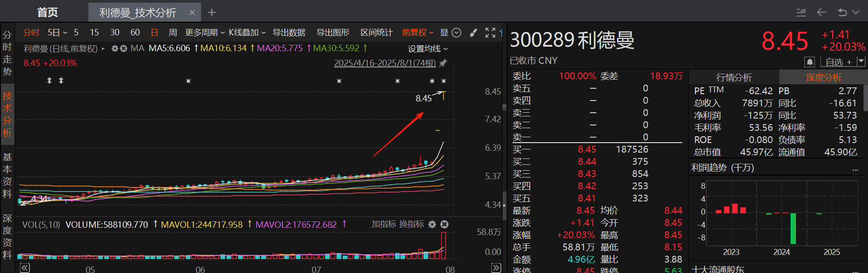Close the 利德曼_技术分析 tab
The height and width of the screenshot is (273, 868).
(192, 13)
